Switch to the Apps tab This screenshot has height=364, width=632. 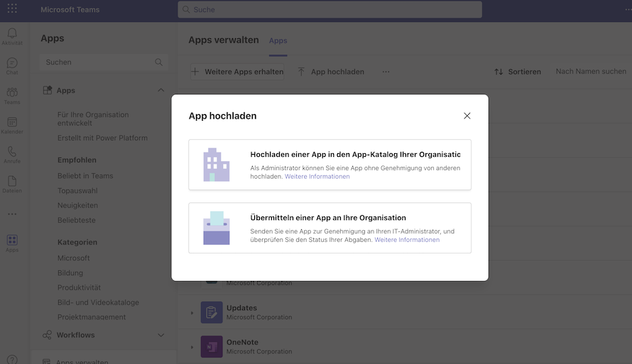pyautogui.click(x=278, y=40)
